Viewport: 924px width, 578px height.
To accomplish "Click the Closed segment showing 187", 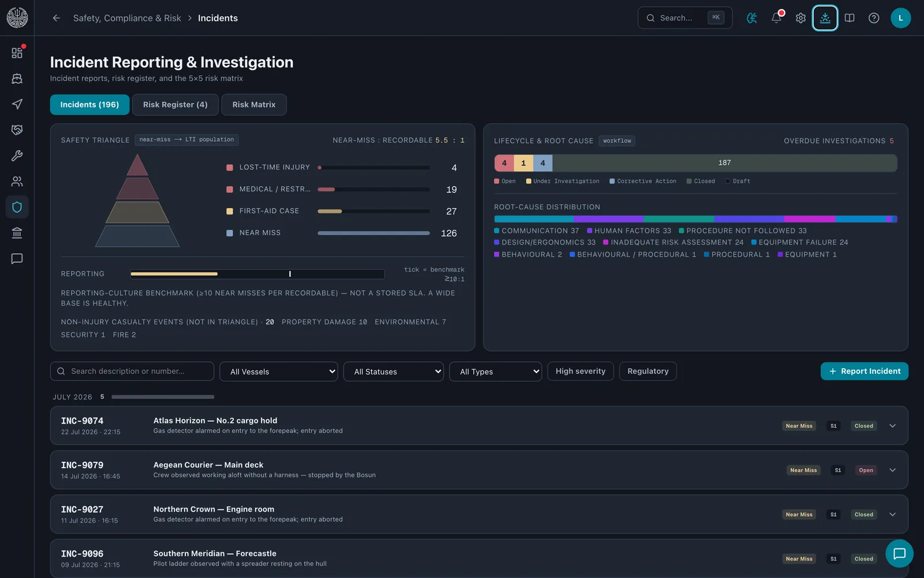I will (x=725, y=163).
